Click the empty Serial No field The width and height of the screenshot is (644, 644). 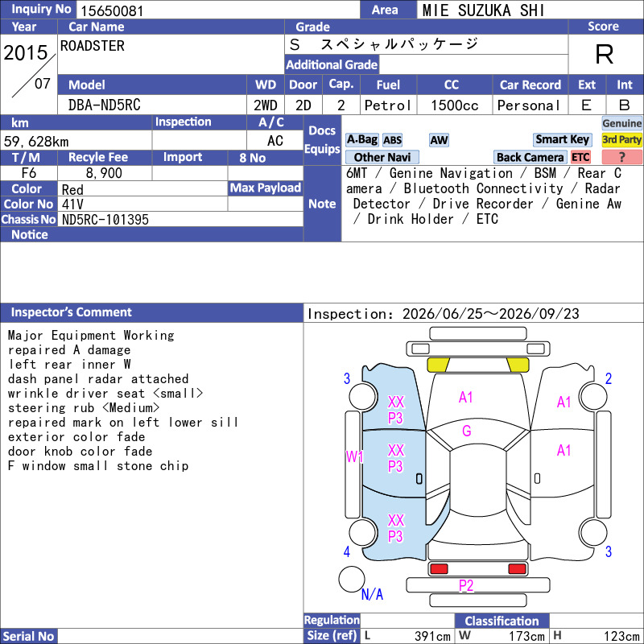click(180, 636)
